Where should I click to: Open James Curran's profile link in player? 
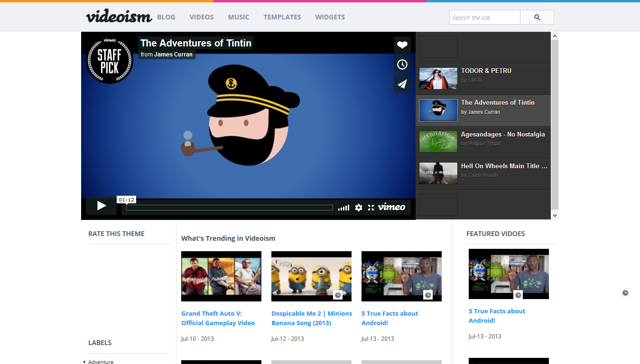pyautogui.click(x=173, y=55)
